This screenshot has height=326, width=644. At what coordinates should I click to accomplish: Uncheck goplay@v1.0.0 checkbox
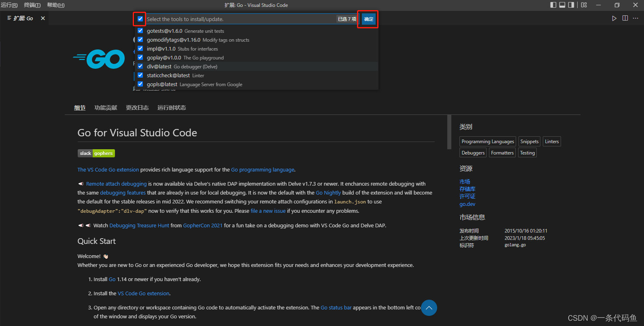pos(140,57)
